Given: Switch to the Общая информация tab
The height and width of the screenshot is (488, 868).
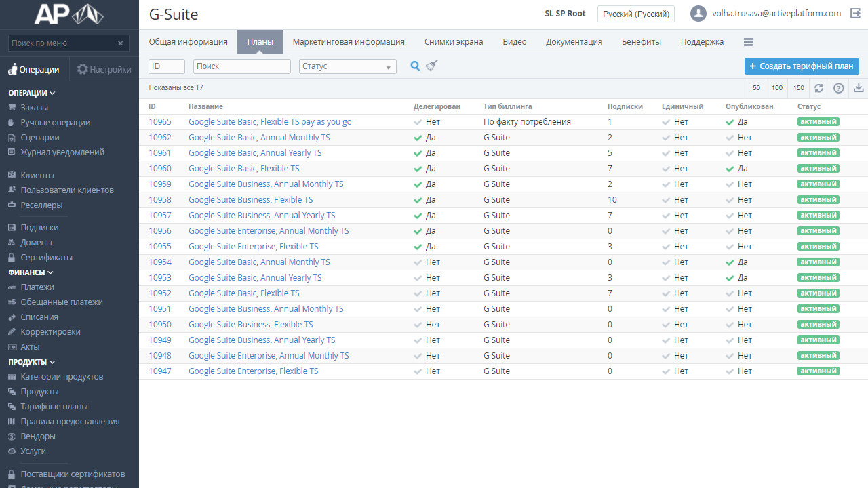Looking at the screenshot, I should tap(189, 42).
